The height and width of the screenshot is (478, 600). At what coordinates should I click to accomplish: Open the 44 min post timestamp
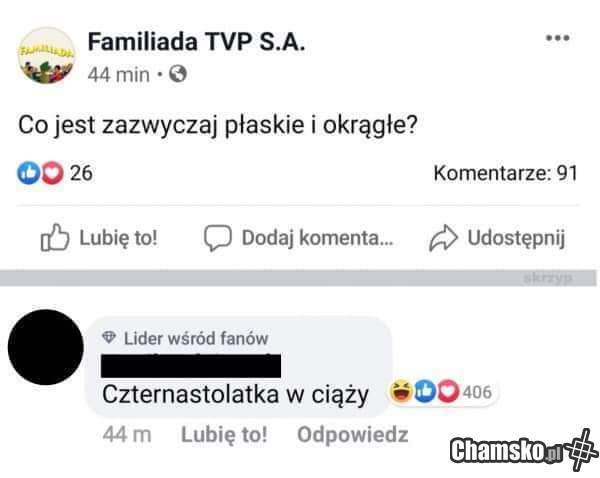click(119, 74)
